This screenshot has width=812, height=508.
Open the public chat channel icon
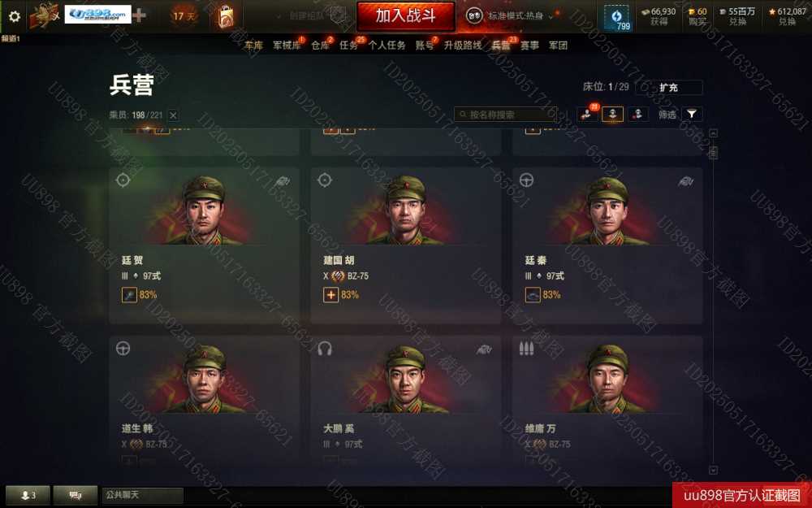click(x=75, y=496)
